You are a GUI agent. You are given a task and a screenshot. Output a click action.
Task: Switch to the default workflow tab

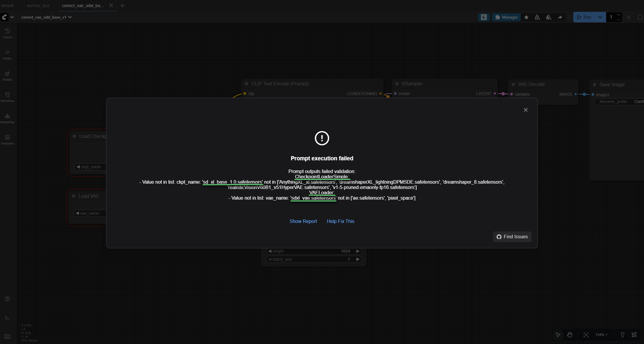7,5
